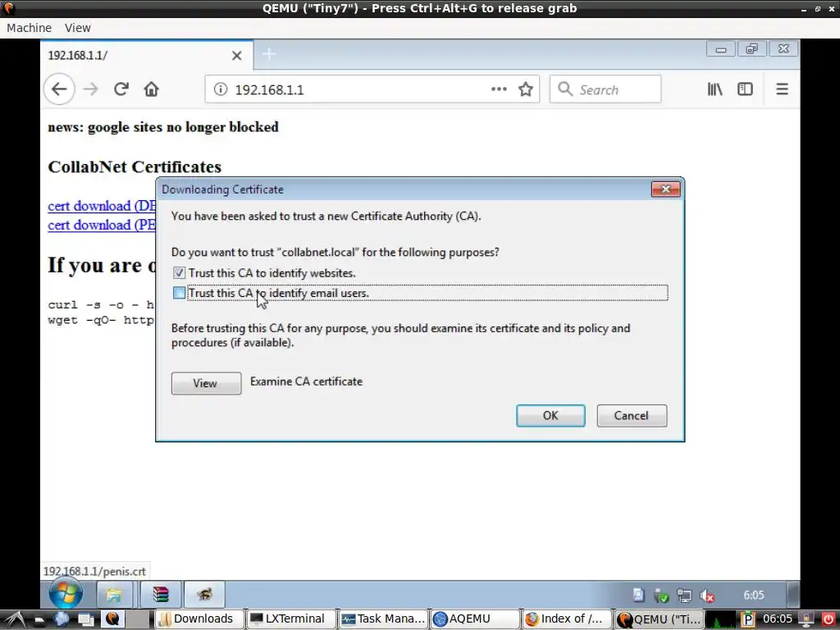Click the guest clock showing 6:05
The width and height of the screenshot is (840, 630).
(x=753, y=596)
